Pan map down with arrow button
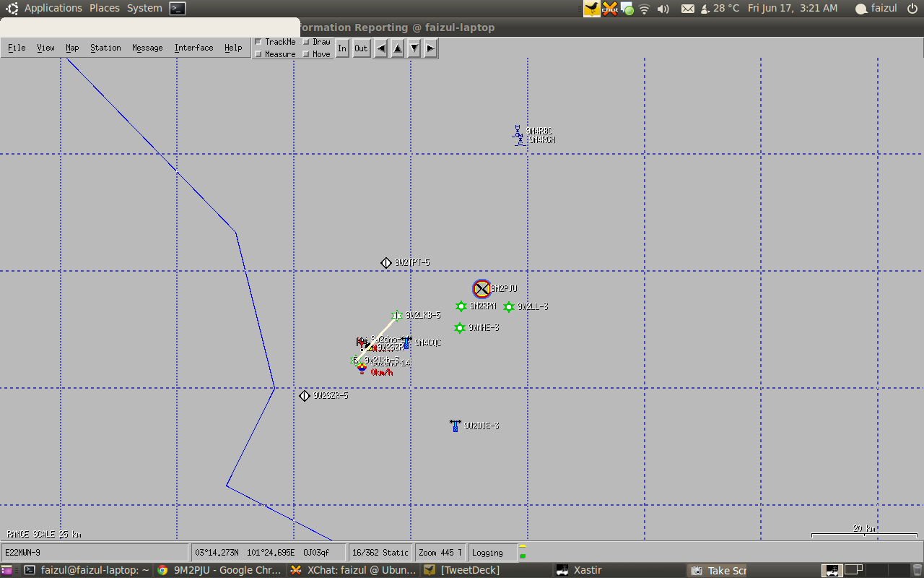Screen dimensions: 924x578 click(414, 48)
